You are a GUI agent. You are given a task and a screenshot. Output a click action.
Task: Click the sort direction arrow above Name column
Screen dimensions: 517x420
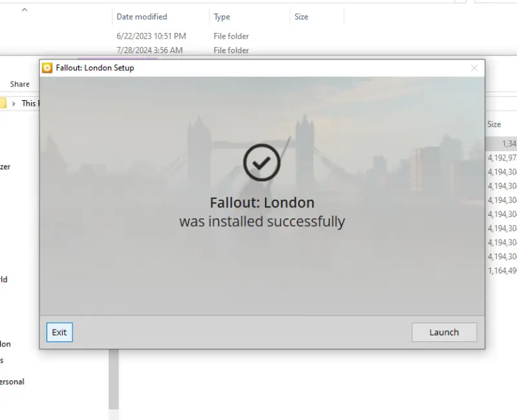coord(25,10)
